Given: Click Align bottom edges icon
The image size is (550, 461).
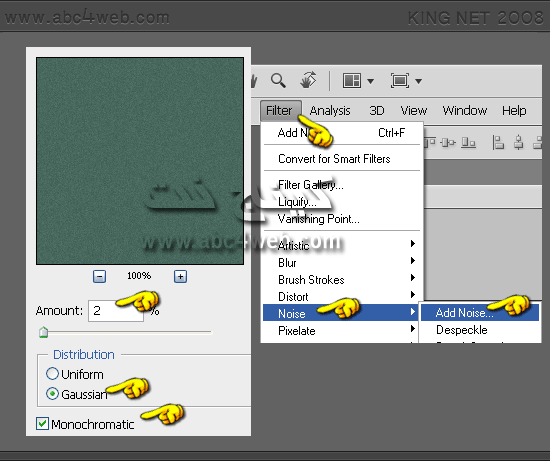Looking at the screenshot, I should coord(468,142).
